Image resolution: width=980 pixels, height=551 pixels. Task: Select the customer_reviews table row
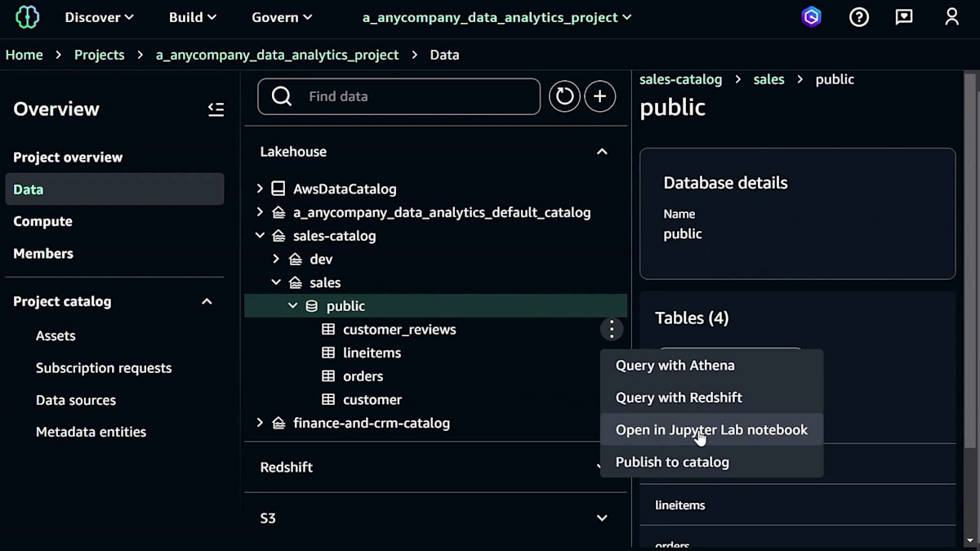(x=435, y=330)
